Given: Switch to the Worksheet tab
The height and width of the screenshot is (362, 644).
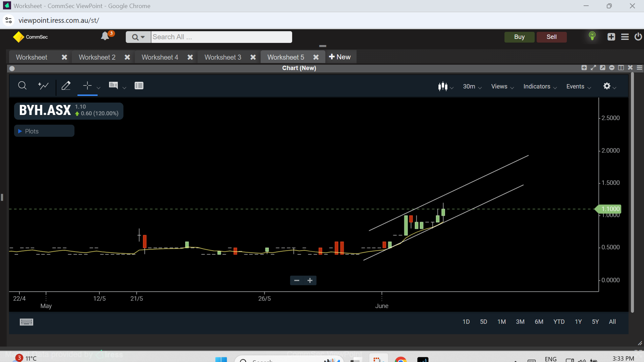Looking at the screenshot, I should 32,57.
